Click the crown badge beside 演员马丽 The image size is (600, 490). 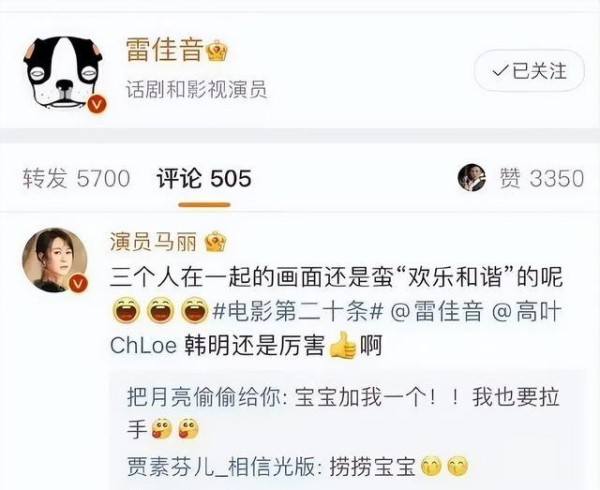(x=216, y=242)
